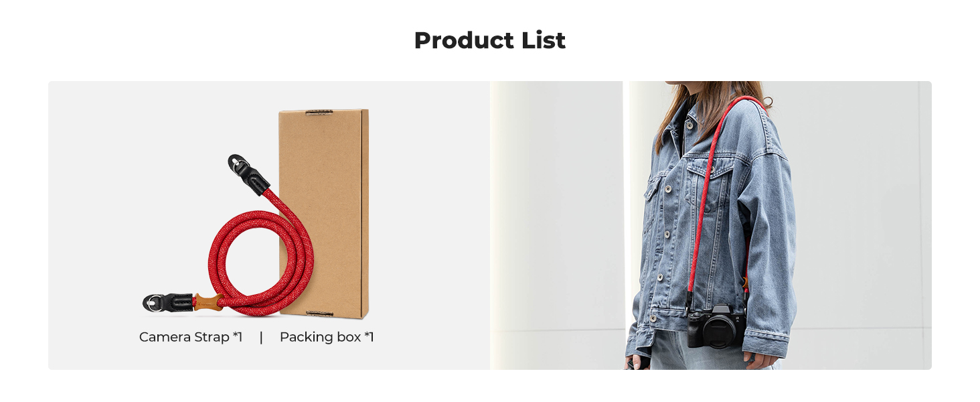Screen dimensions: 980x402
Task: Click the white pillar left of the model
Action: [557, 225]
